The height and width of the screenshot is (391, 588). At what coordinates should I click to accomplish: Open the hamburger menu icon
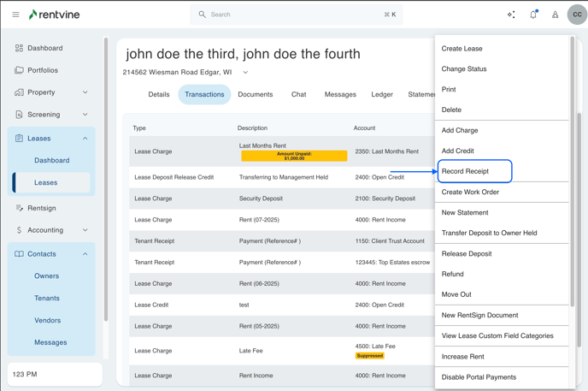(x=15, y=15)
